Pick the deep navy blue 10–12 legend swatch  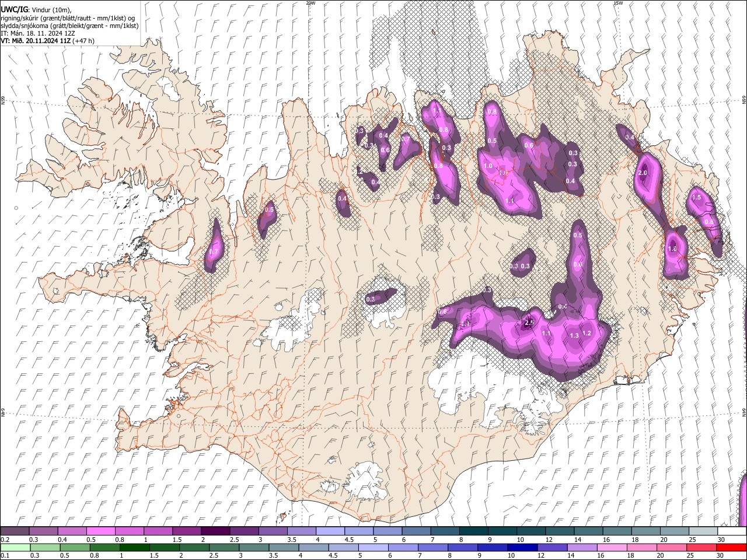522,547
